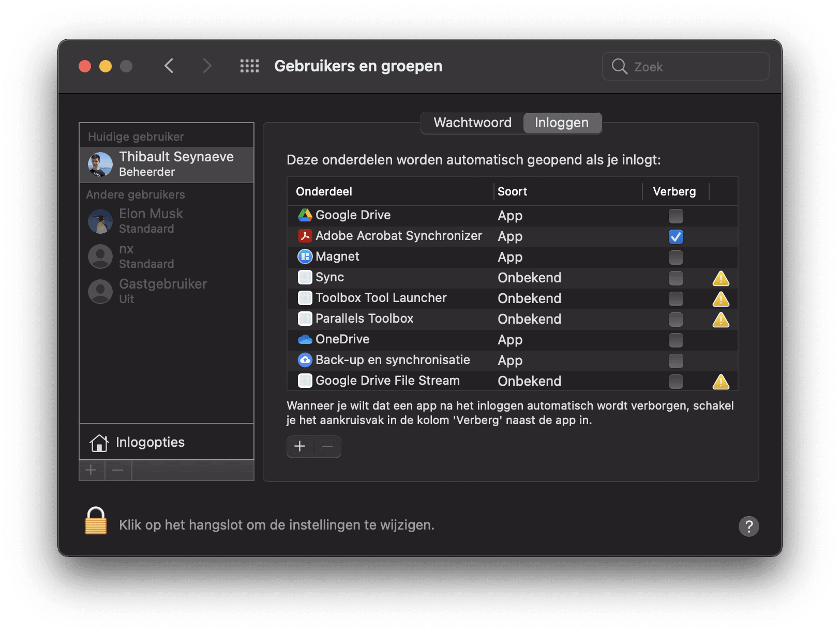Screen dimensions: 840x633
Task: Toggle hide checkbox for Magnet
Action: tap(676, 257)
